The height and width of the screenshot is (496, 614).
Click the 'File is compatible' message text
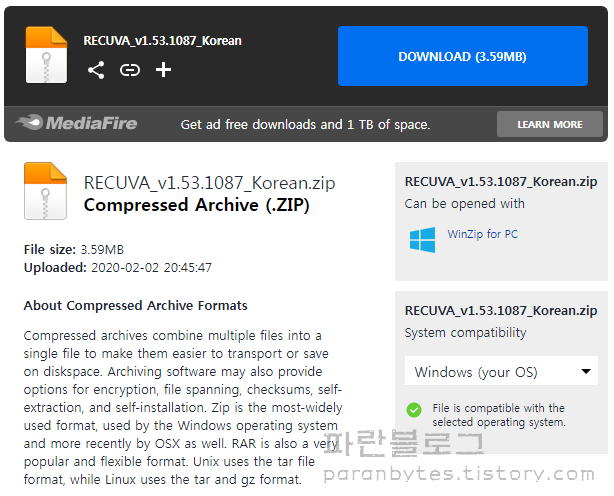[x=499, y=415]
